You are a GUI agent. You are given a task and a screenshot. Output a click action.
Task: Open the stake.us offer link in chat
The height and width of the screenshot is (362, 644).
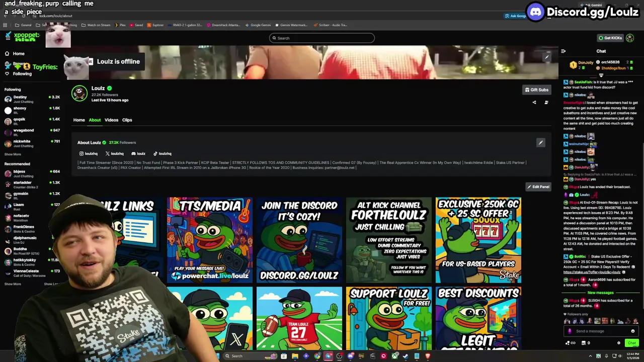[x=593, y=272]
